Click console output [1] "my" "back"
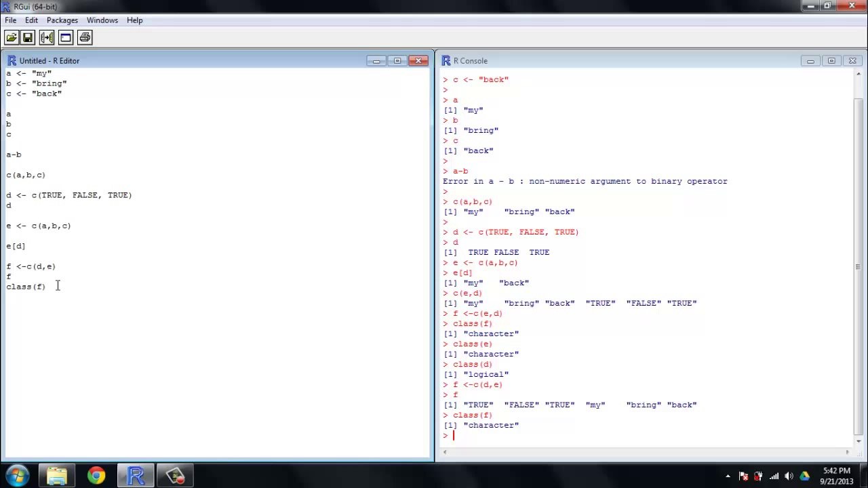The image size is (868, 488). point(486,283)
